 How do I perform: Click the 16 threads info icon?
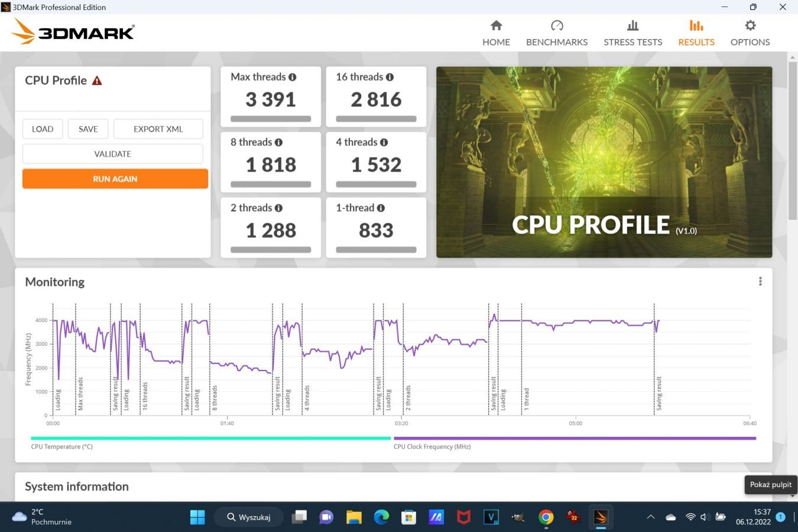click(390, 77)
